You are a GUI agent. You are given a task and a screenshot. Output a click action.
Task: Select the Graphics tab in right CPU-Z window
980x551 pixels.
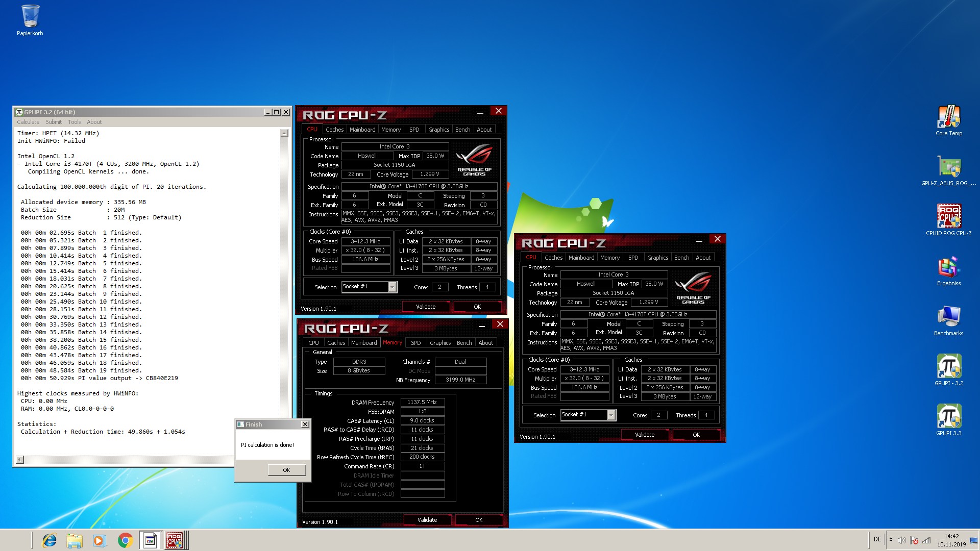[x=658, y=258]
